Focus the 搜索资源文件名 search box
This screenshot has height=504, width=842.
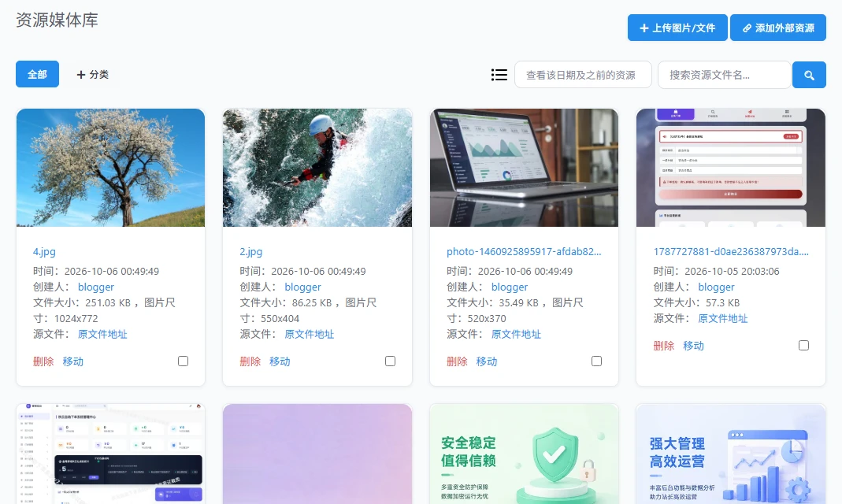725,75
